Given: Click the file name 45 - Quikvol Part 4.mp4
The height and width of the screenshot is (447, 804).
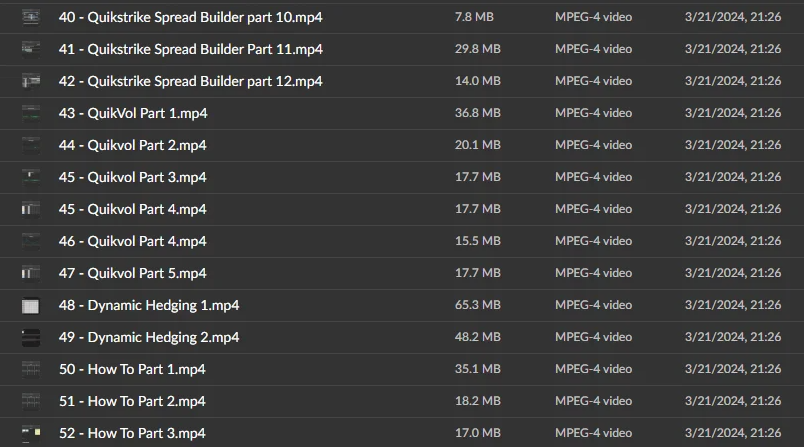Looking at the screenshot, I should pos(133,209).
